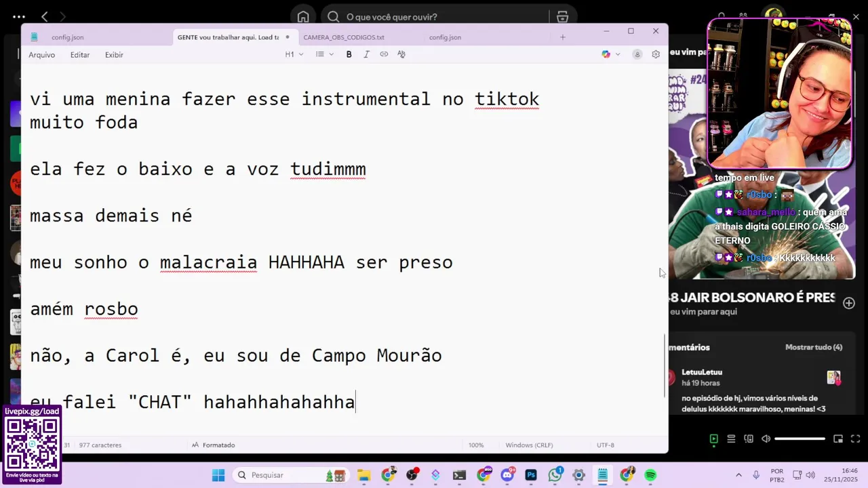The image size is (868, 488).
Task: Open LetuuLetuu commenter profile
Action: pyautogui.click(x=702, y=372)
